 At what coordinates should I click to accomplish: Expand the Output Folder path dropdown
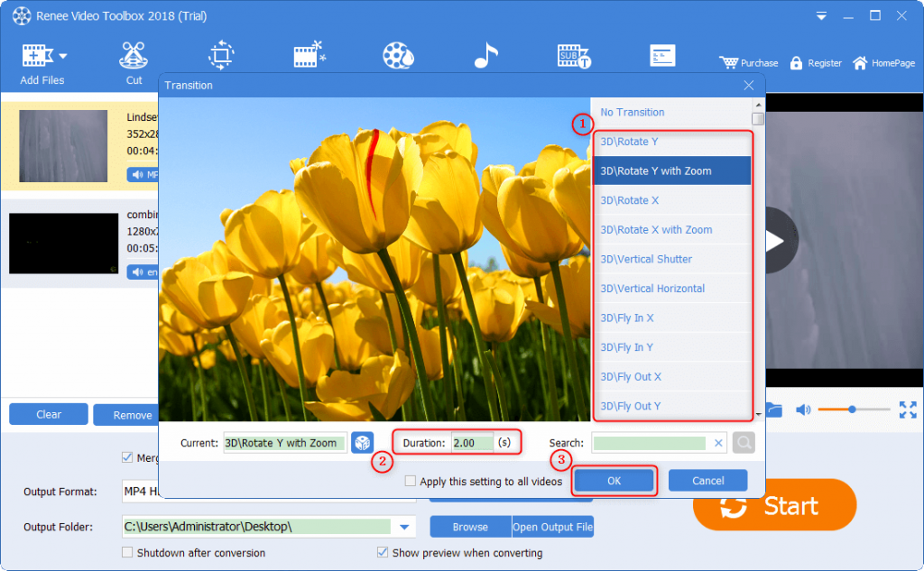tap(404, 527)
